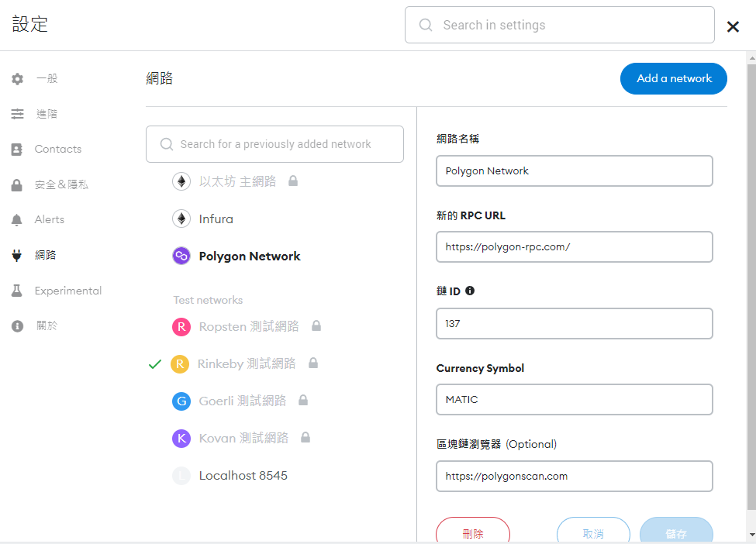Screen dimensions: 756x544
Task: Click the Goerli blue G network icon
Action: click(x=181, y=401)
